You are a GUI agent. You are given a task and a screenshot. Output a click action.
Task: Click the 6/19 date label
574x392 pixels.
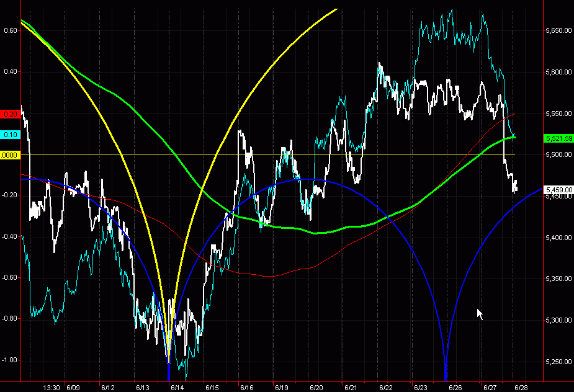pos(282,388)
